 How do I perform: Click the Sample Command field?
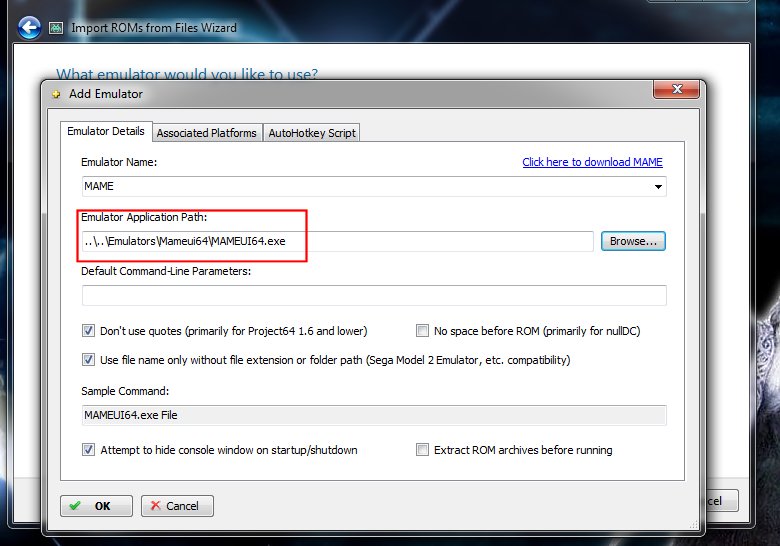tap(374, 415)
